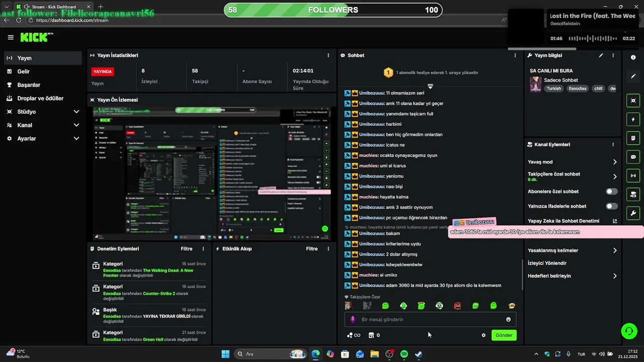Edit stream info with the pencil icon
The image size is (644, 362).
(601, 55)
